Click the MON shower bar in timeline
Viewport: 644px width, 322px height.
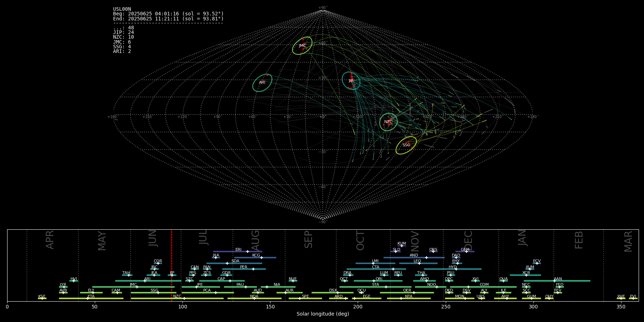(x=460, y=298)
